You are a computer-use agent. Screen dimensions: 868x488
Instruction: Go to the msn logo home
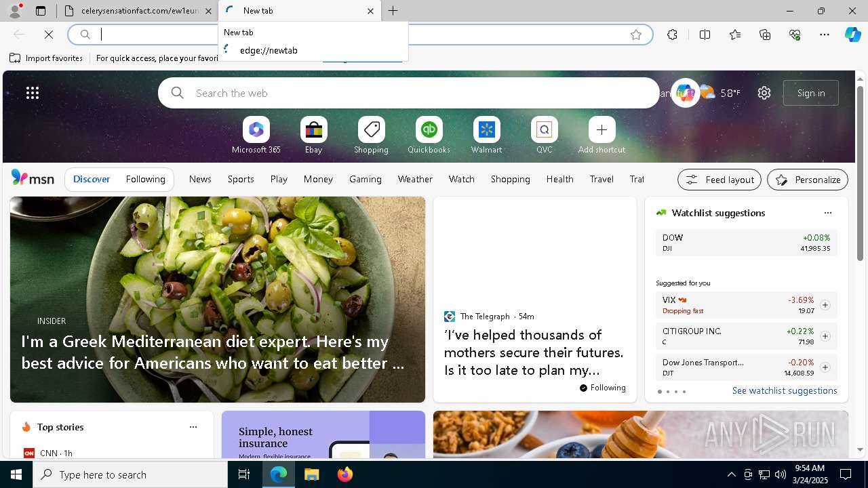(x=33, y=178)
